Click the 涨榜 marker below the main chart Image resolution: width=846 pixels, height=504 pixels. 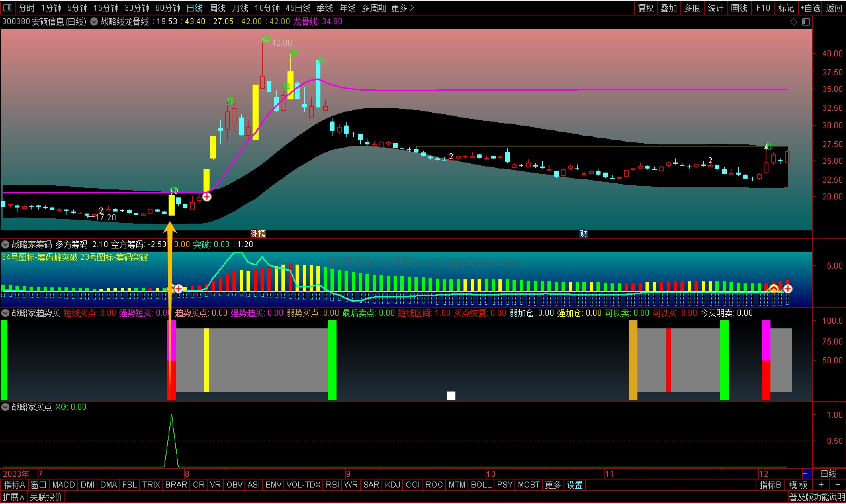point(258,234)
